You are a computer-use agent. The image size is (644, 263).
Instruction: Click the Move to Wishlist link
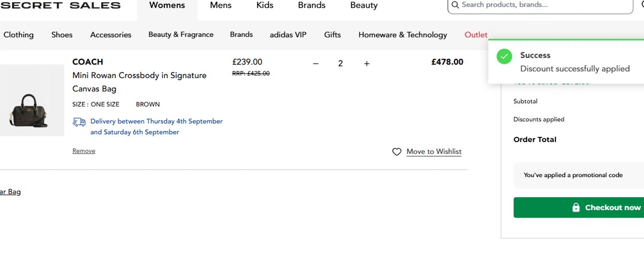[x=434, y=152]
